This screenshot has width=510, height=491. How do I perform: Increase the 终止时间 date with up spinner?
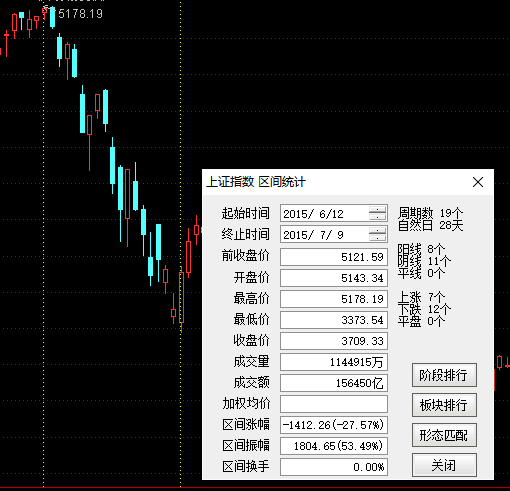coord(377,231)
